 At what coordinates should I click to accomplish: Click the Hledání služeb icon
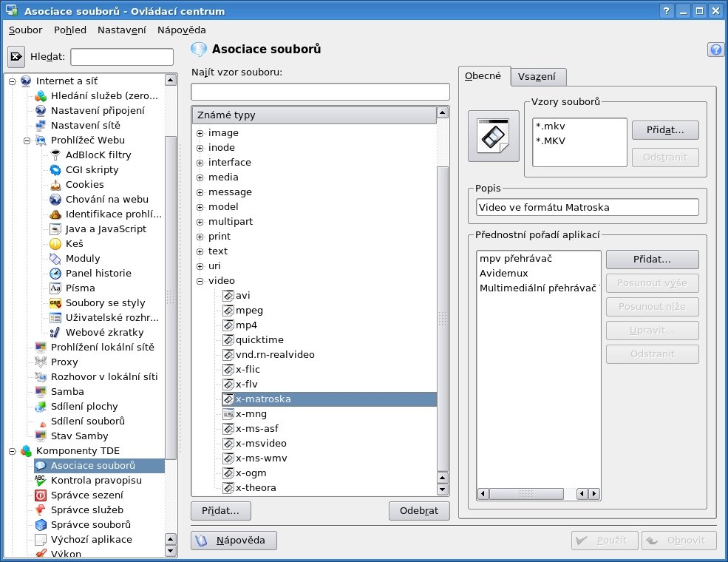41,95
